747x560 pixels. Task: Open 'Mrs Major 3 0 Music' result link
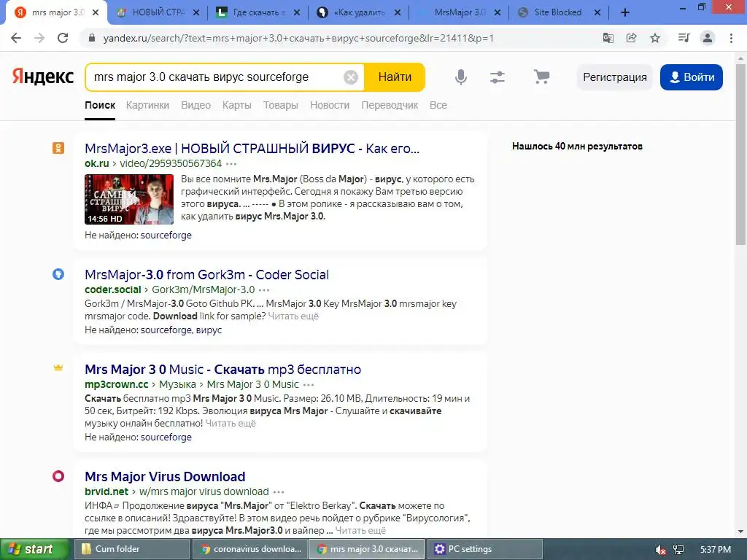[x=223, y=370]
